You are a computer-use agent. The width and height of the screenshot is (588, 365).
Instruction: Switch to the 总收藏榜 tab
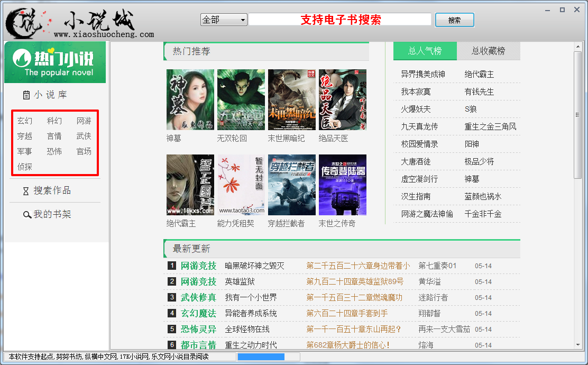(x=488, y=51)
